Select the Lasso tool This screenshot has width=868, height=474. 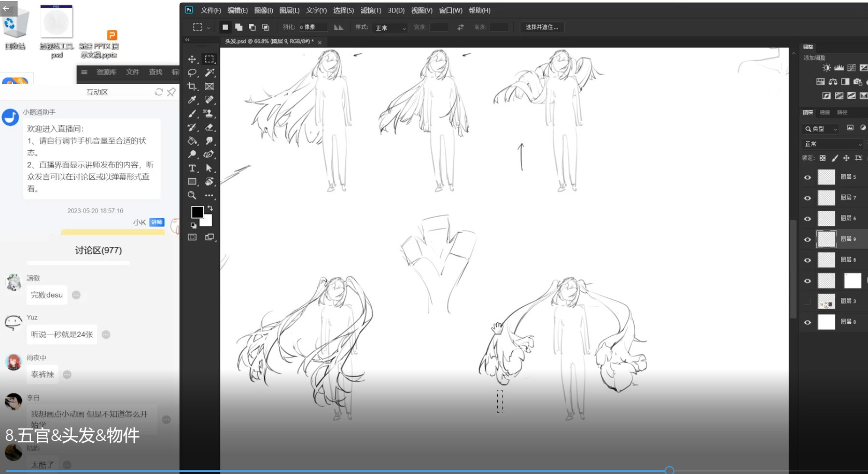click(x=192, y=73)
